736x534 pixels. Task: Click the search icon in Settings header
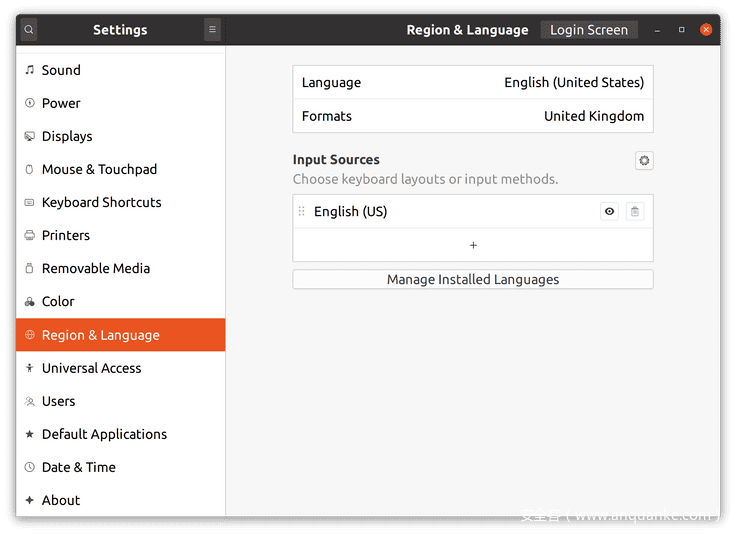[x=29, y=30]
